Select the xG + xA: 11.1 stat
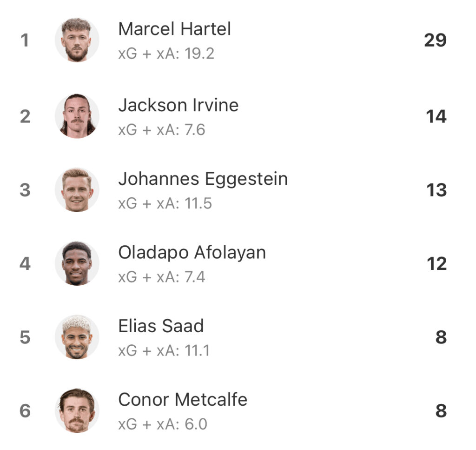Image resolution: width=476 pixels, height=450 pixels. click(164, 350)
